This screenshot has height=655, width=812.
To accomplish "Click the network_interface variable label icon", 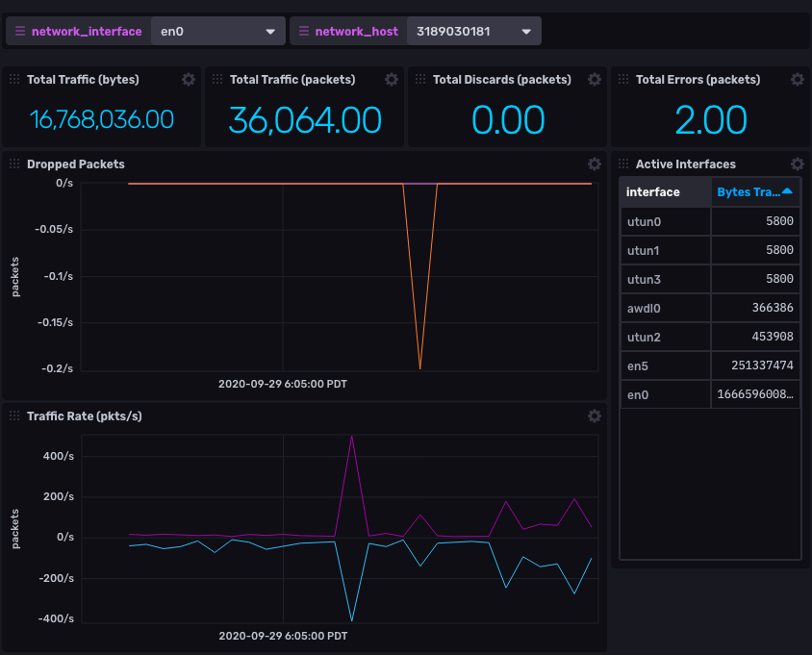I will pos(18,30).
